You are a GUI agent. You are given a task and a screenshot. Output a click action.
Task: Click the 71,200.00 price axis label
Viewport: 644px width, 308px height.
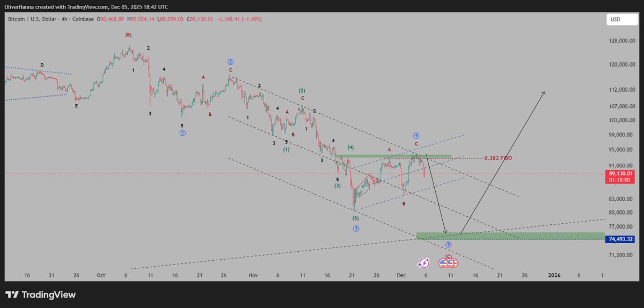pos(621,255)
